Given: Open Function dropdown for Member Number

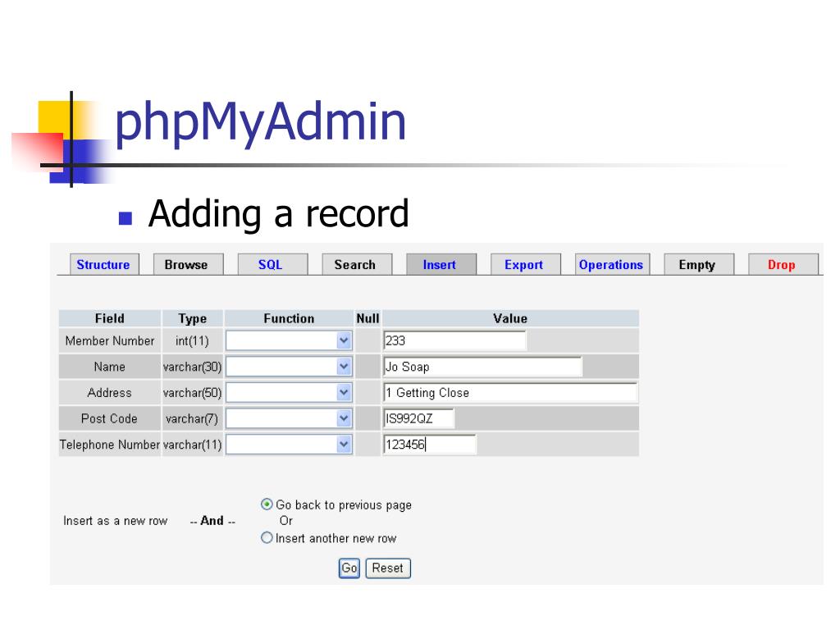Looking at the screenshot, I should click(289, 340).
